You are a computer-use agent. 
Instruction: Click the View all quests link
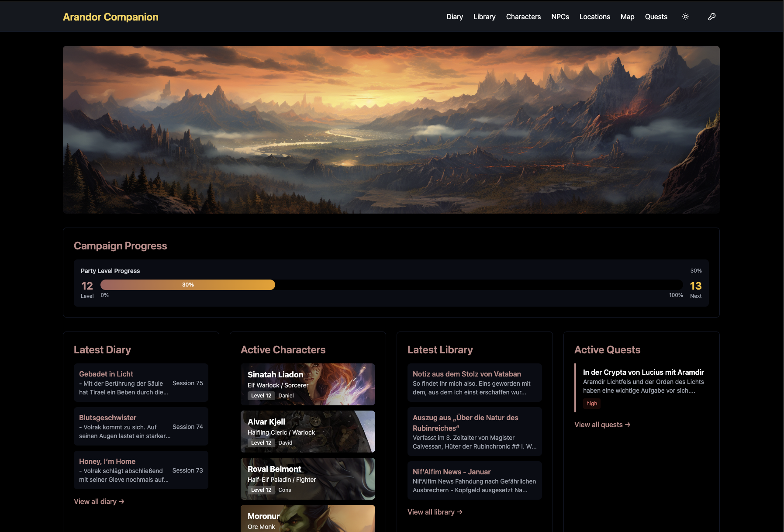point(602,425)
